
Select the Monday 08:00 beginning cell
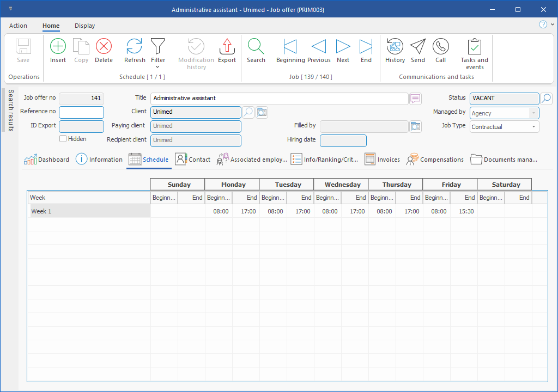pos(219,211)
